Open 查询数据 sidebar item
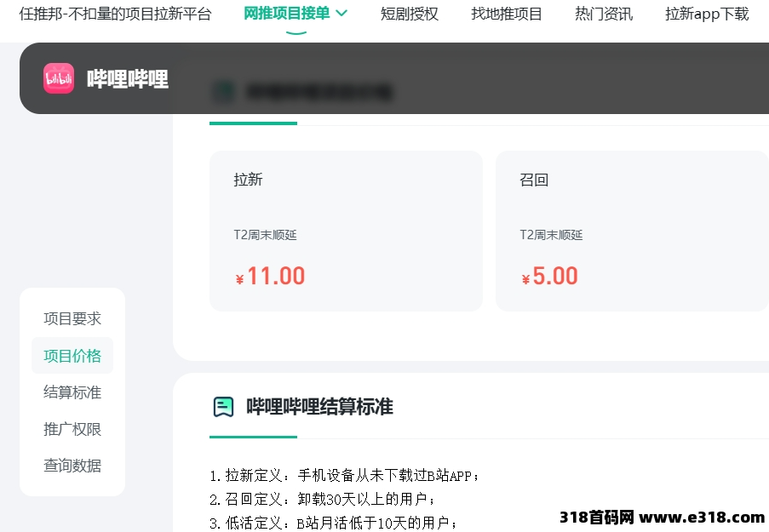 tap(72, 466)
